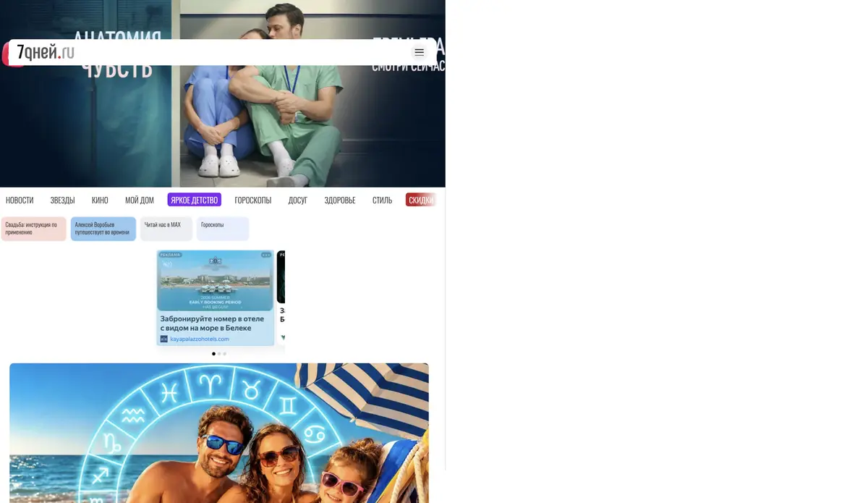Select the КИНО menu item
Screen dimensions: 868x503
point(100,200)
